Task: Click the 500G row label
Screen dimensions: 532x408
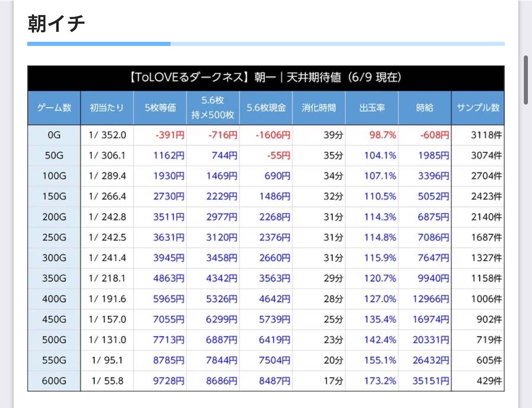Action: pos(54,339)
